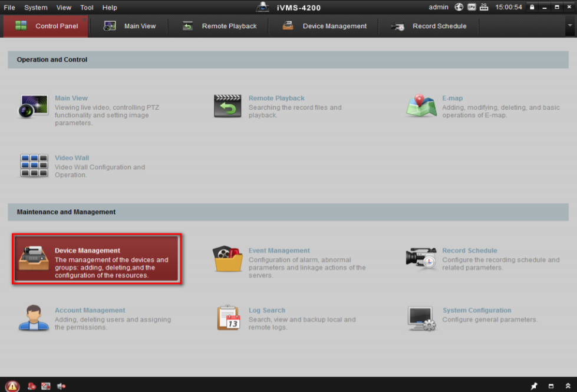Toggle alarm pop-up image icon
This screenshot has width=577, height=392.
[45, 386]
